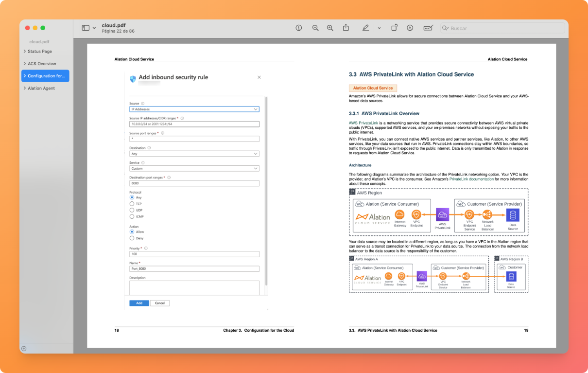Click the dialog vertical scrollbar
This screenshot has height=373, width=588.
click(x=266, y=191)
